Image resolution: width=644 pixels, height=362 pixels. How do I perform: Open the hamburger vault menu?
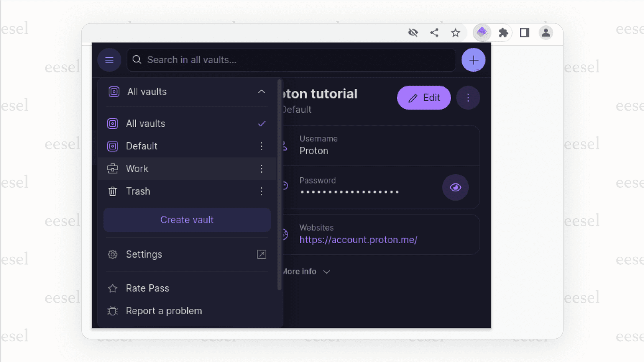point(109,60)
